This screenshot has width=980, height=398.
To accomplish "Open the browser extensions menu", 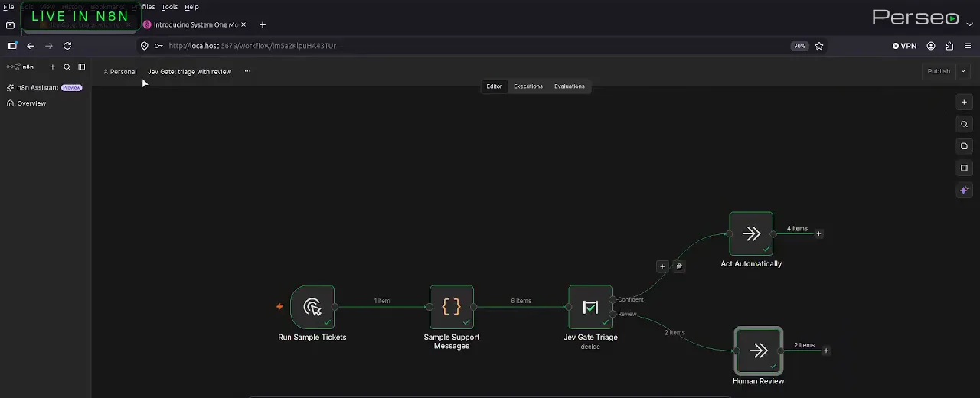I will click(950, 46).
